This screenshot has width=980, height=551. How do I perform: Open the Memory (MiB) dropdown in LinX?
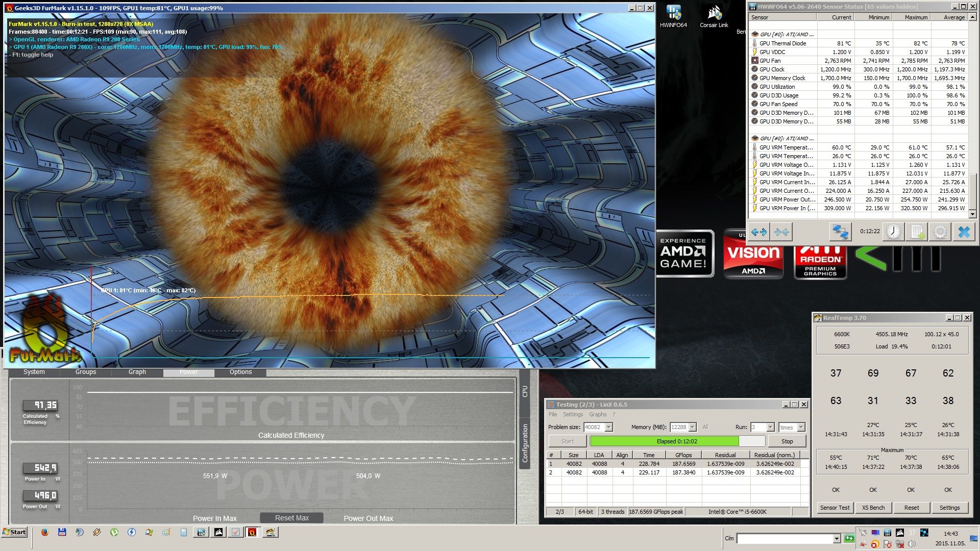[x=693, y=427]
